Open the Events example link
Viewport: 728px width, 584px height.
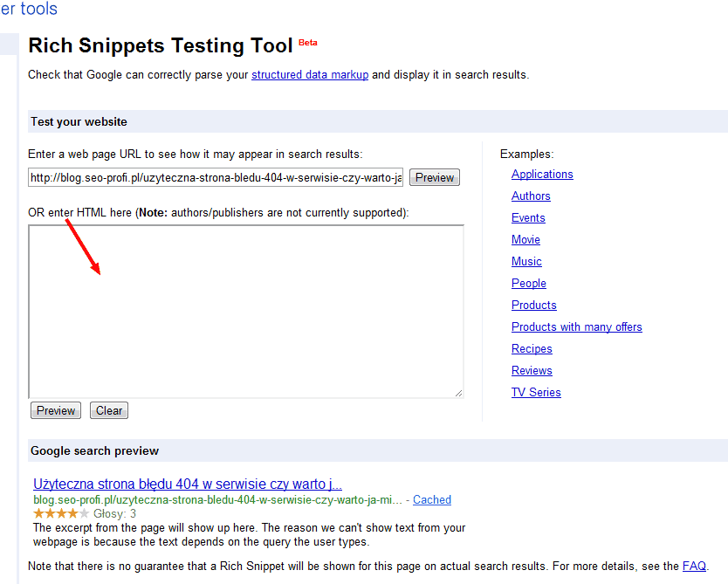528,217
